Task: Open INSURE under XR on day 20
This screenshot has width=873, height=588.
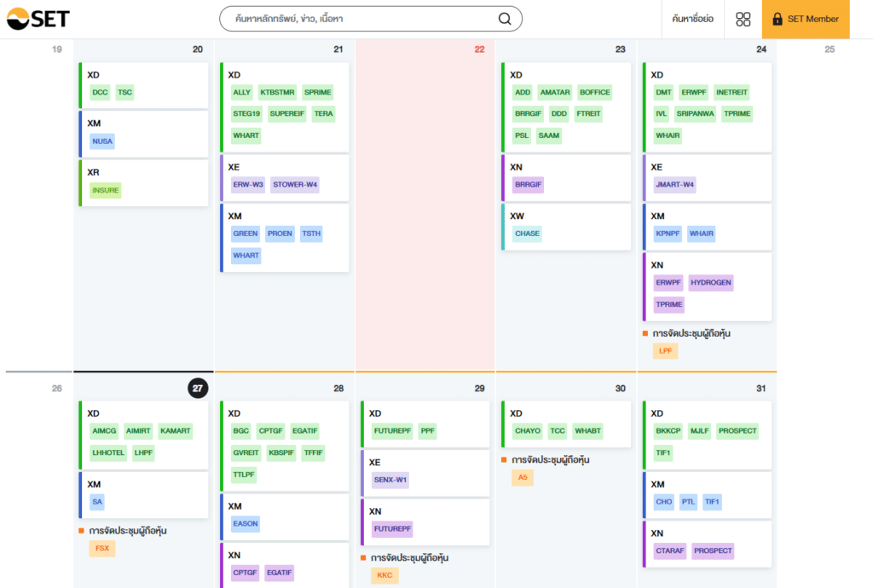Action: tap(105, 190)
